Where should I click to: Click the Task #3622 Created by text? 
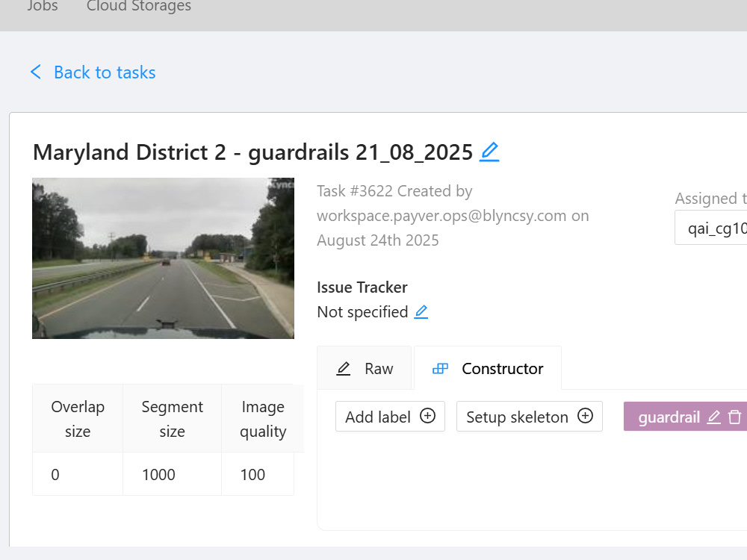coord(394,191)
